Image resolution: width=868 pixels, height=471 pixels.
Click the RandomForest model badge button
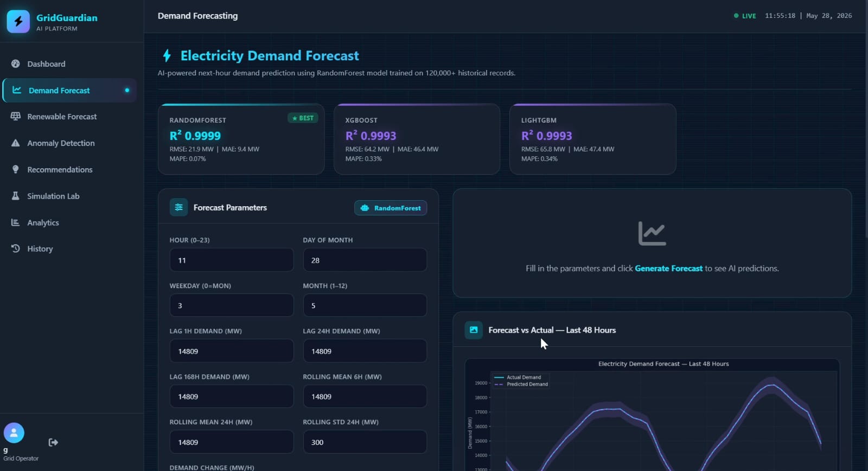pos(391,208)
